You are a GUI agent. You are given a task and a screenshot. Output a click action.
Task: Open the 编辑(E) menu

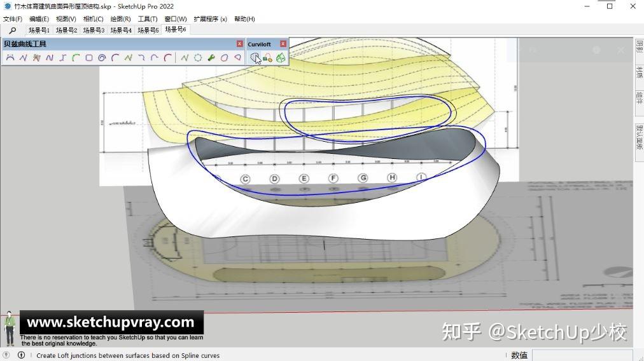click(x=39, y=19)
